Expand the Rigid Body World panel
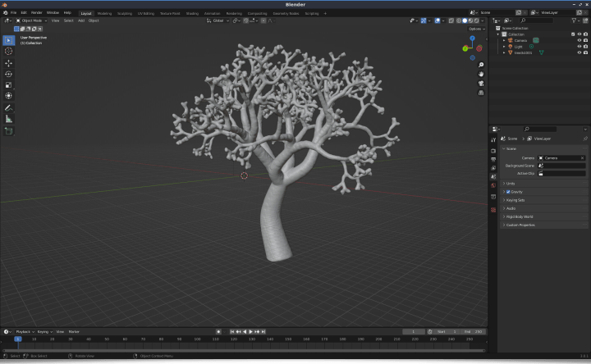591x364 pixels. coord(545,216)
